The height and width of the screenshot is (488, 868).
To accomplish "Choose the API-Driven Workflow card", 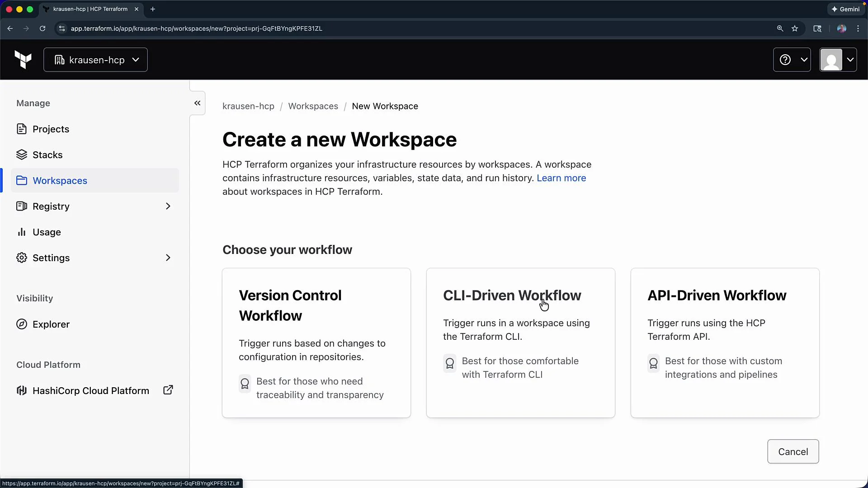I will coord(725,343).
